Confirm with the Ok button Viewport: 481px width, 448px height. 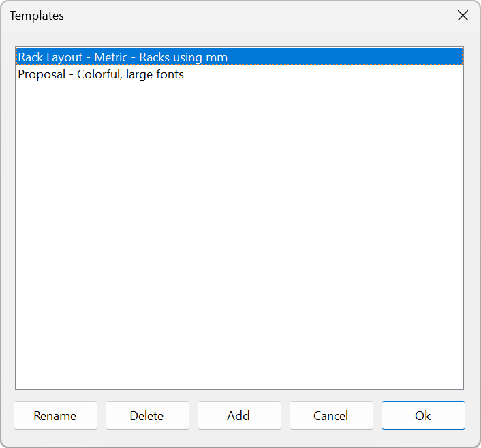click(x=423, y=415)
